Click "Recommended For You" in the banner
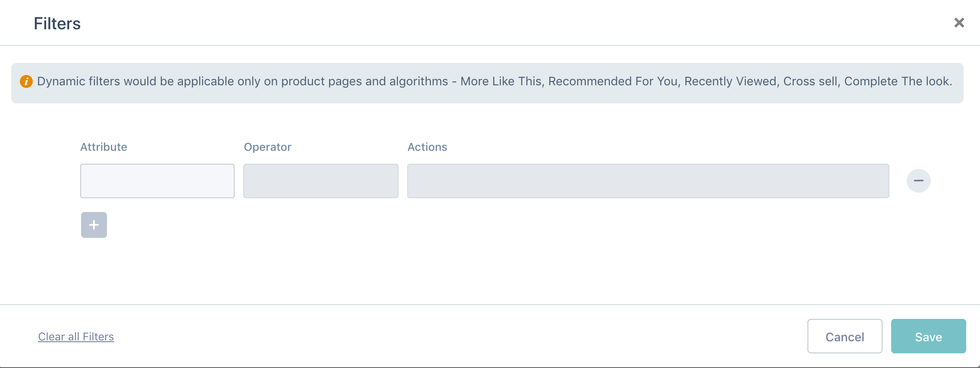This screenshot has height=368, width=980. [613, 81]
